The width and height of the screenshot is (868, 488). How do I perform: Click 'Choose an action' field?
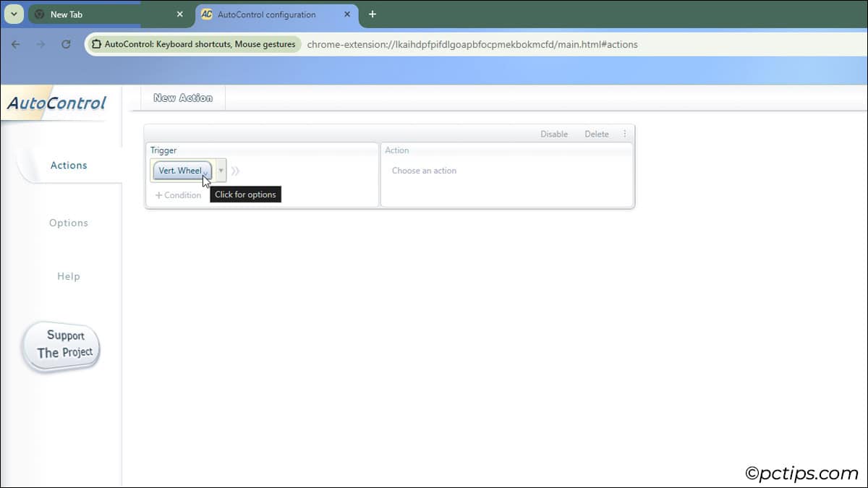pyautogui.click(x=424, y=171)
